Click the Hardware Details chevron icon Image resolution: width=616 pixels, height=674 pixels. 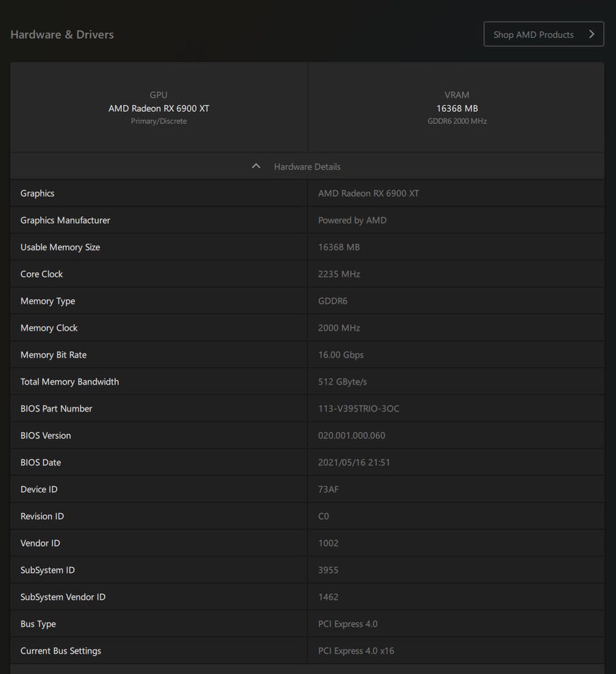pos(255,166)
